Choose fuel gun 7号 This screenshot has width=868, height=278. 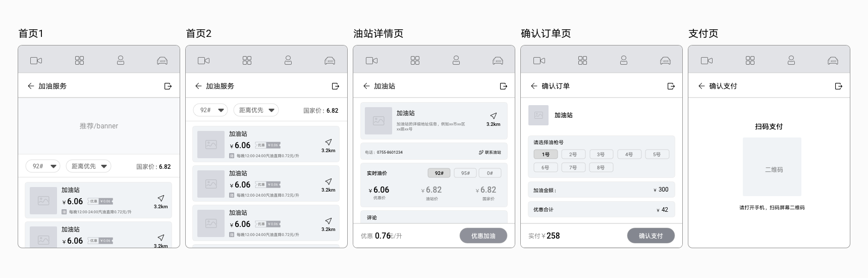point(573,167)
